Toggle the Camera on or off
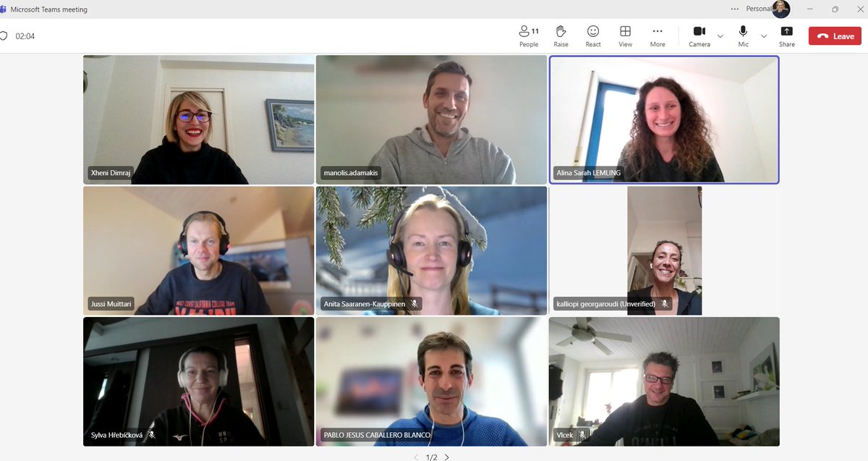This screenshot has width=868, height=461. pos(699,36)
